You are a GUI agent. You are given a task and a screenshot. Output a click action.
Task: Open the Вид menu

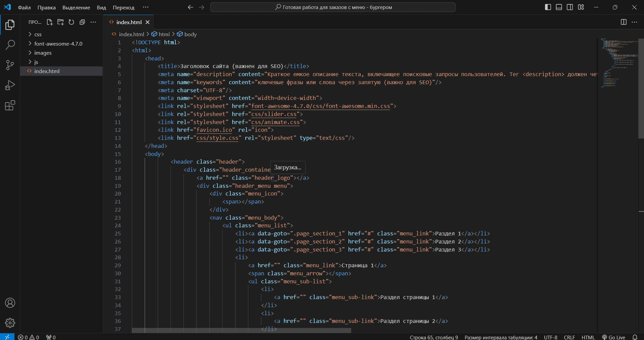101,7
